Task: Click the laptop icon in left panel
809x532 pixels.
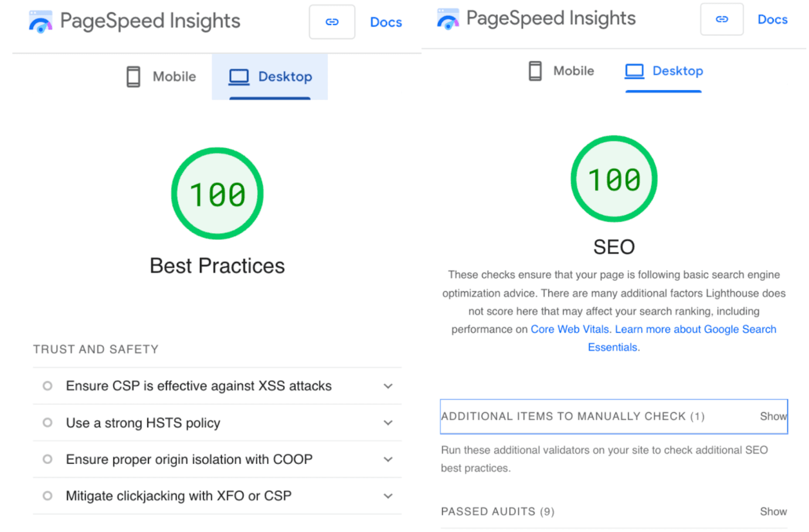Action: pyautogui.click(x=239, y=77)
